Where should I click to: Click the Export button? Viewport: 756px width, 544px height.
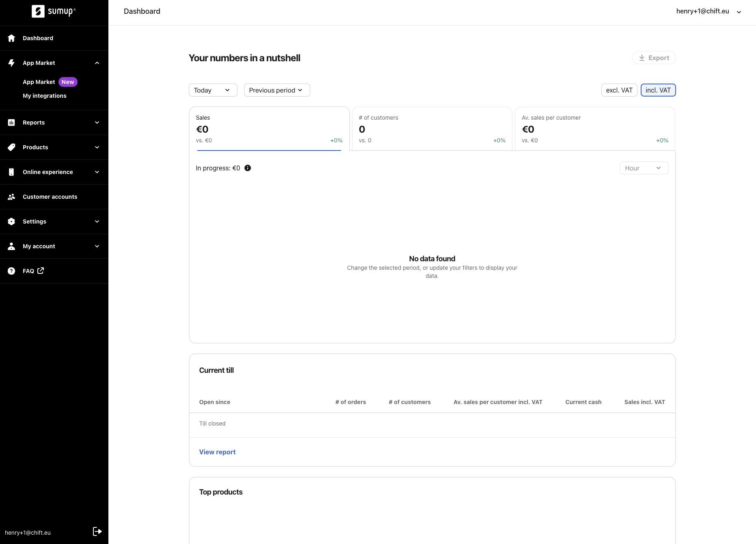(654, 58)
